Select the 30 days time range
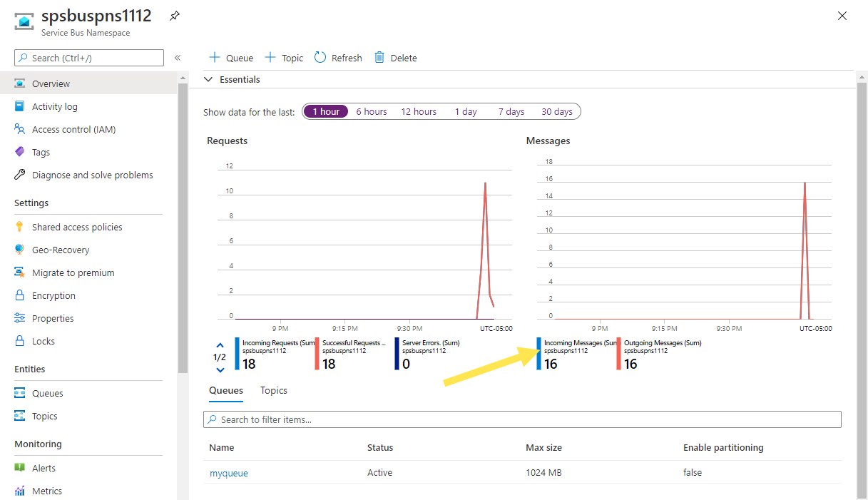The image size is (868, 500). coord(556,111)
